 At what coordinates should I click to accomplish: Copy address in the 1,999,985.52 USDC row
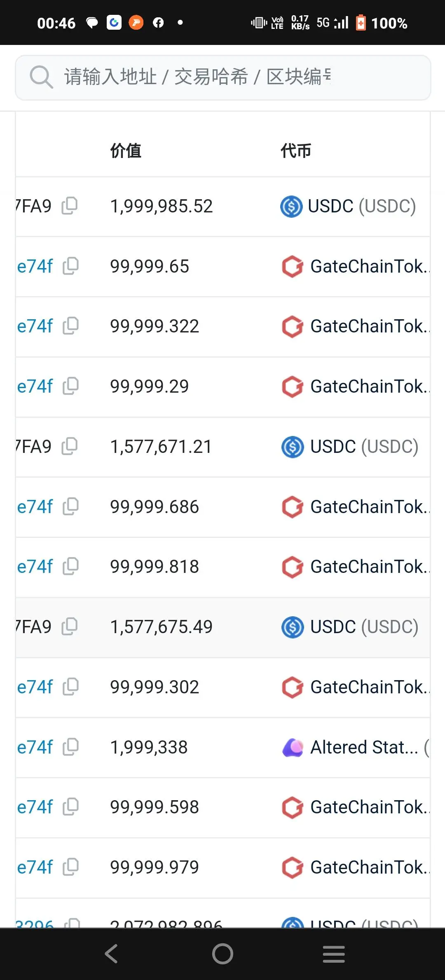tap(70, 205)
